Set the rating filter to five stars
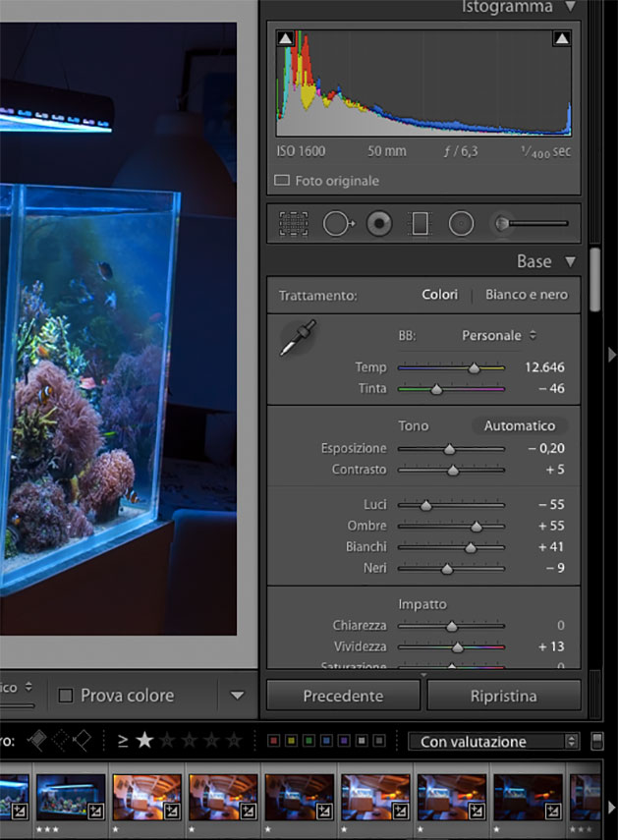 (234, 741)
